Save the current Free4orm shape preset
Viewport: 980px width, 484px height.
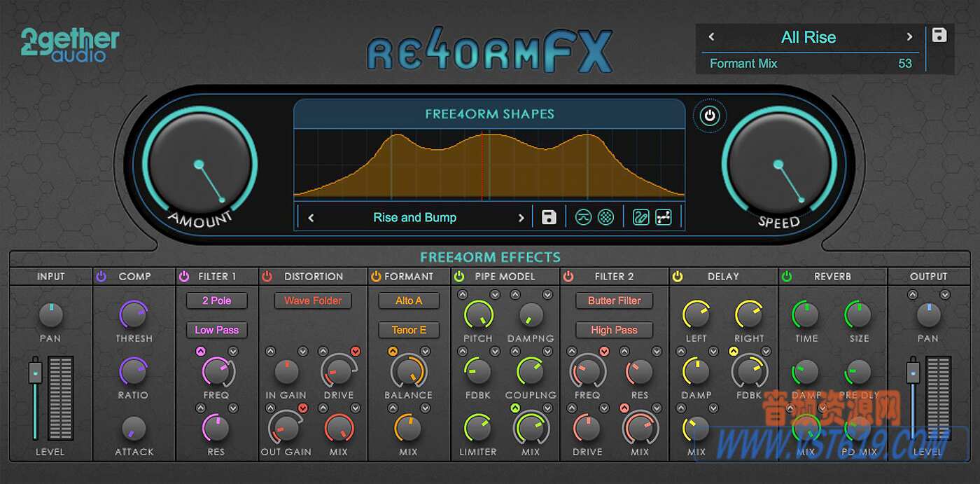[548, 216]
